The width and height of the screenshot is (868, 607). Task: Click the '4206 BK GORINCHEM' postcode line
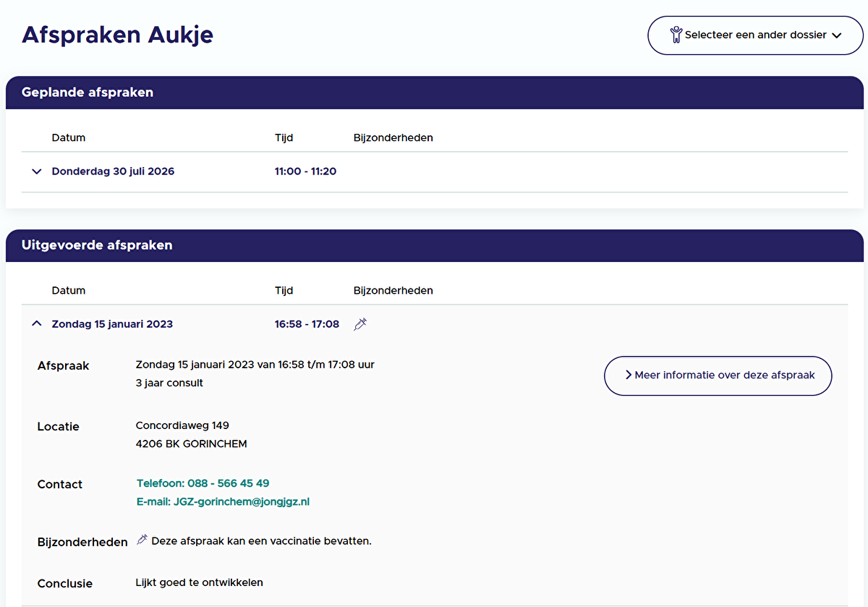pos(191,443)
